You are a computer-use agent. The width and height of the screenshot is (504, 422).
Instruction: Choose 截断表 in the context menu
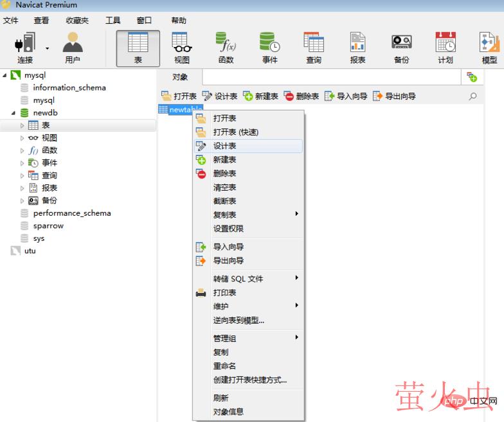pyautogui.click(x=248, y=201)
